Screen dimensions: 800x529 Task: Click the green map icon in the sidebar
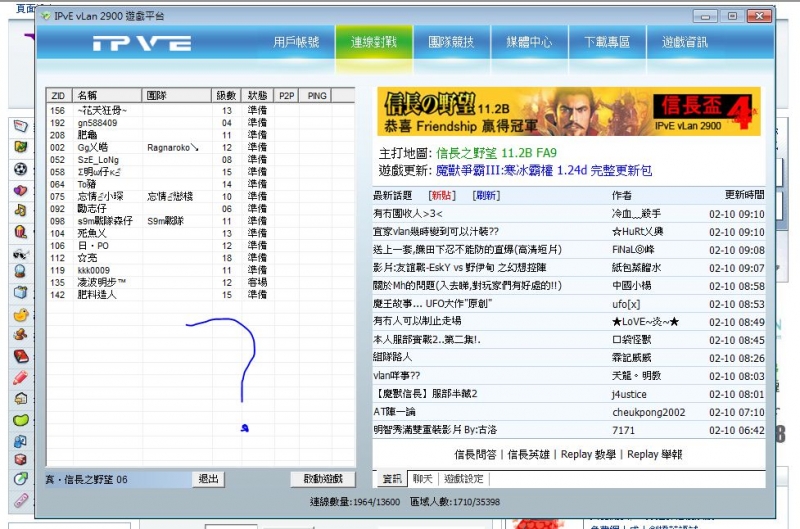click(20, 147)
